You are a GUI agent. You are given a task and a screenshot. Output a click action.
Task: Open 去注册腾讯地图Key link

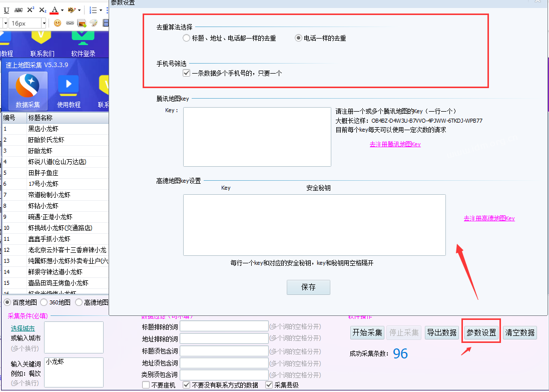(395, 144)
